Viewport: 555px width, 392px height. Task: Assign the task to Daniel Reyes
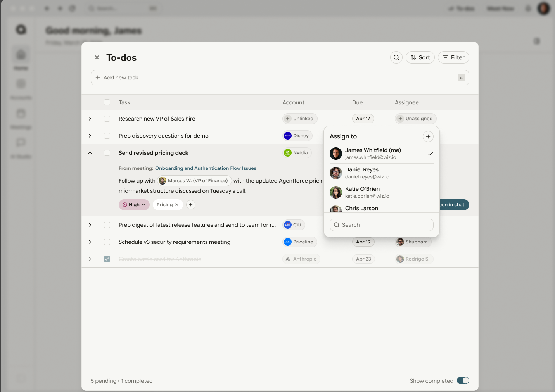pos(382,173)
